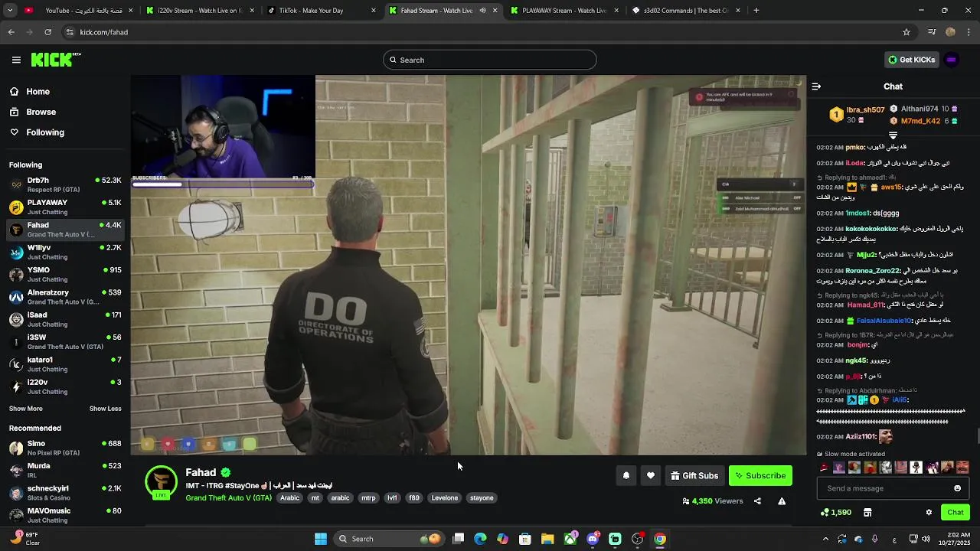Click the Aziiz1101 chat username

[861, 437]
